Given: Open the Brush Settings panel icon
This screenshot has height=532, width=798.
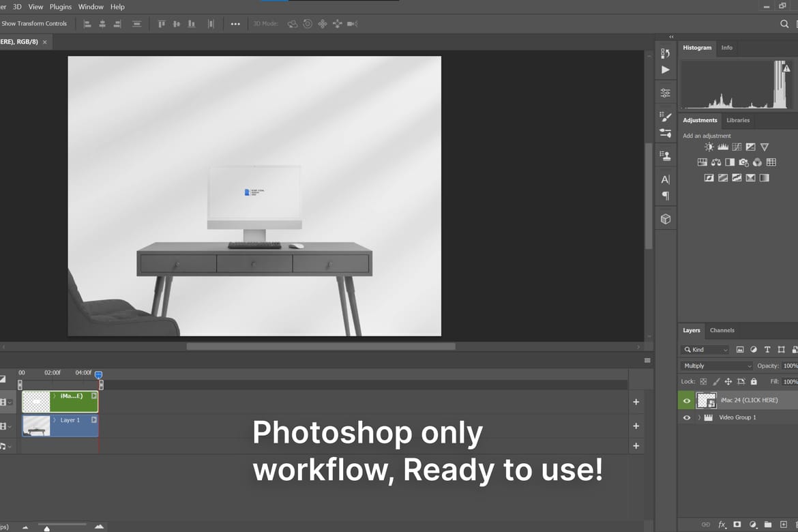Looking at the screenshot, I should [x=665, y=117].
